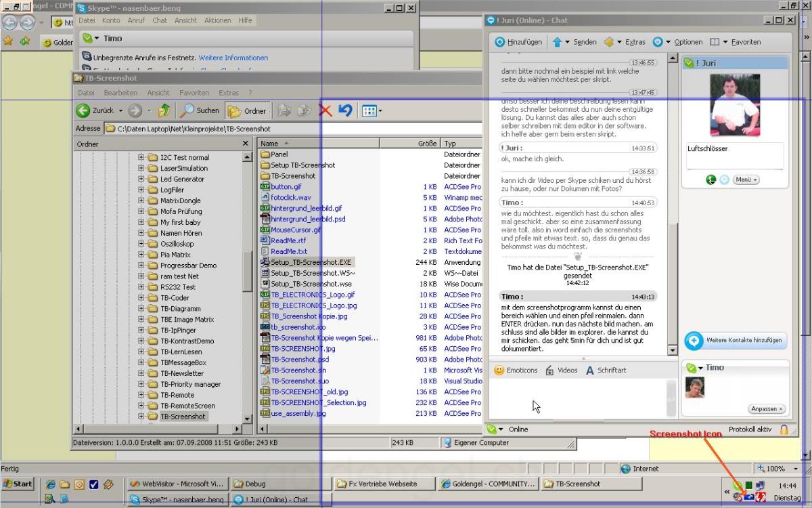Expand the LaserSimulation tree node
812x508 pixels.
(141, 168)
